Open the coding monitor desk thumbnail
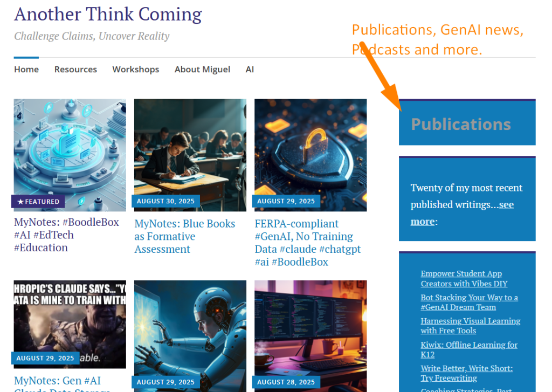This screenshot has height=392, width=552. (x=310, y=329)
